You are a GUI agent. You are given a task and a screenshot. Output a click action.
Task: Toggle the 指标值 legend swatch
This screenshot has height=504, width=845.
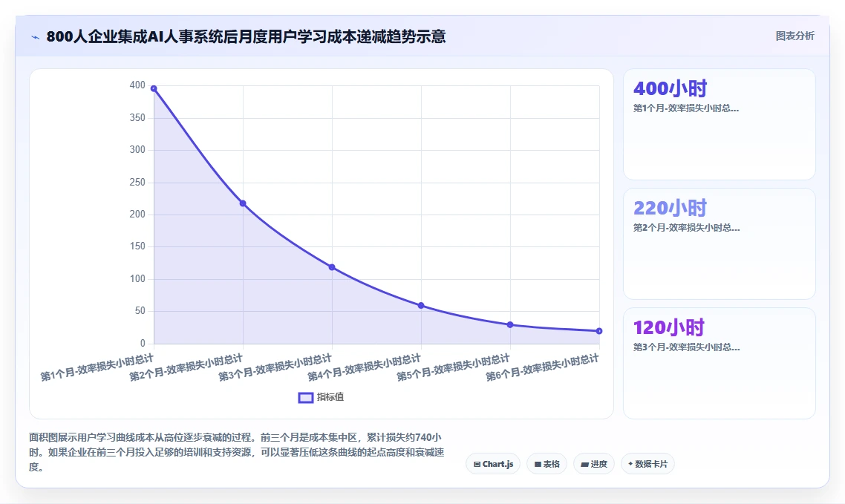pyautogui.click(x=306, y=397)
